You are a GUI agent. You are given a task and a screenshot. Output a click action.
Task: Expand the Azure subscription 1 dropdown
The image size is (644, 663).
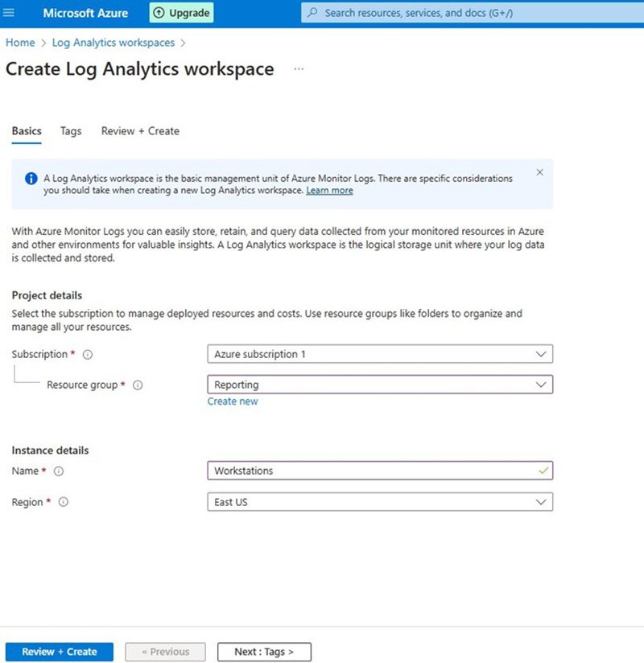pyautogui.click(x=380, y=354)
